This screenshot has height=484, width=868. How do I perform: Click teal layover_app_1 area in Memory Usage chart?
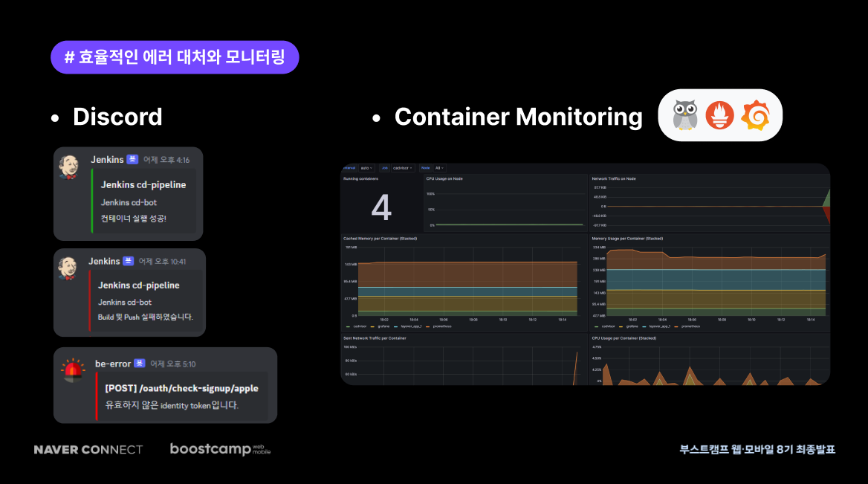[716, 280]
